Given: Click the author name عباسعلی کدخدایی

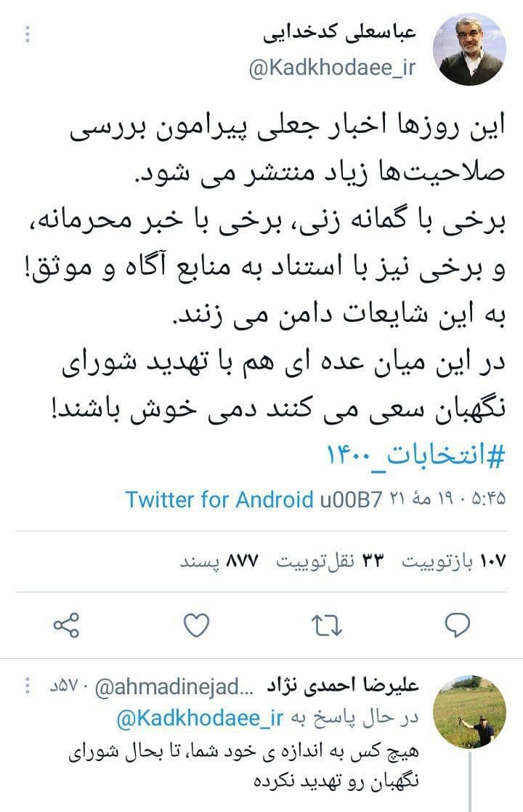Looking at the screenshot, I should point(339,33).
